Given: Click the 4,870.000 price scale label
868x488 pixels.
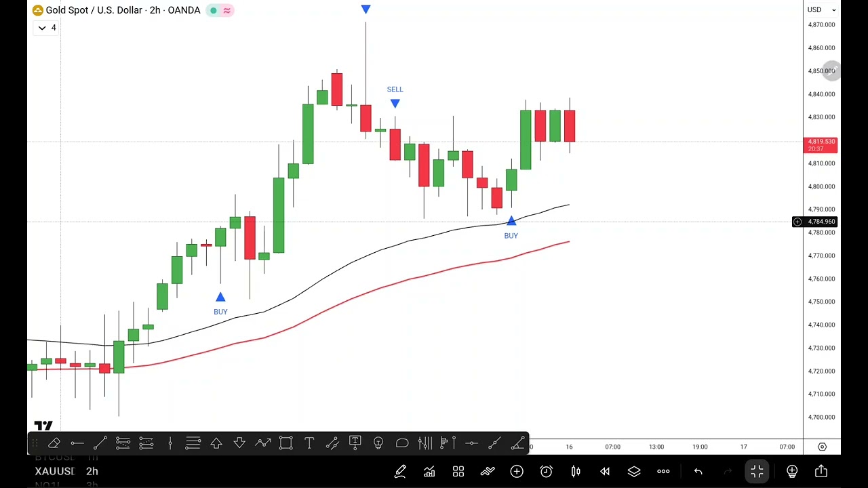Looking at the screenshot, I should (x=821, y=25).
